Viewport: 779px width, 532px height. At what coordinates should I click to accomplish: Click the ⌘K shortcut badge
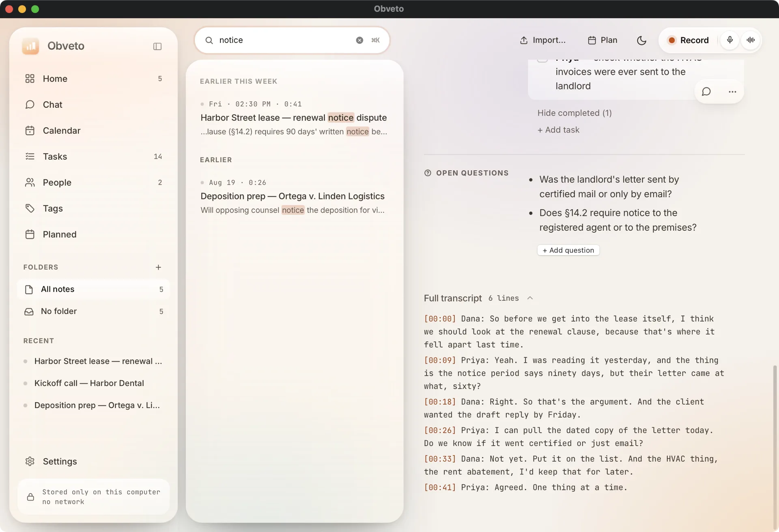click(x=375, y=40)
